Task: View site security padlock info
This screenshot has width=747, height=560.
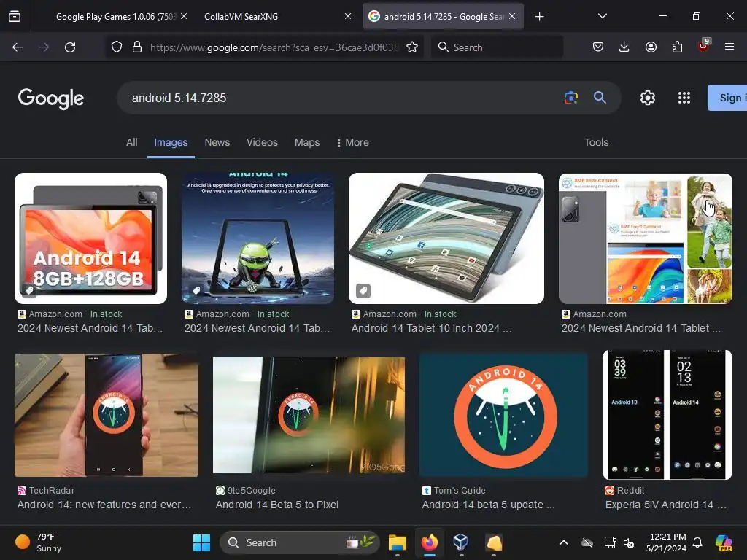Action: point(137,47)
